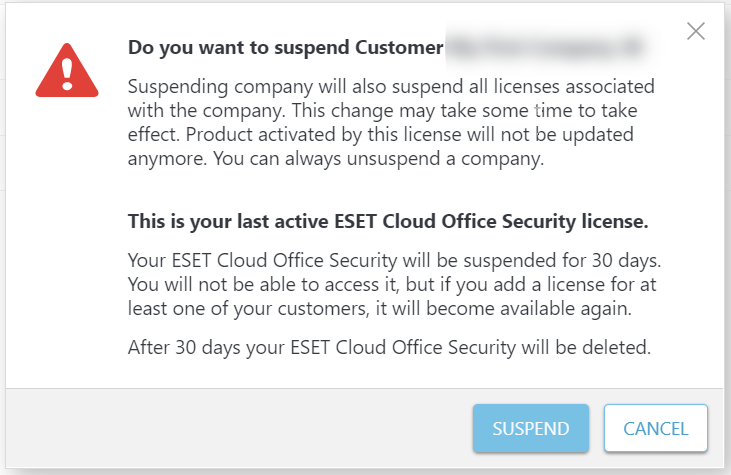Click the blurred customer name in the heading

546,48
